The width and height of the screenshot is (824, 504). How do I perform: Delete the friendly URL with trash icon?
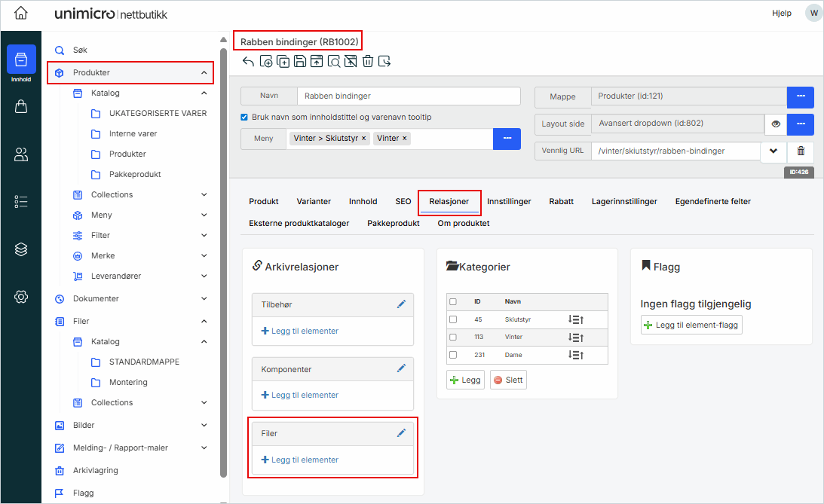[x=801, y=151]
